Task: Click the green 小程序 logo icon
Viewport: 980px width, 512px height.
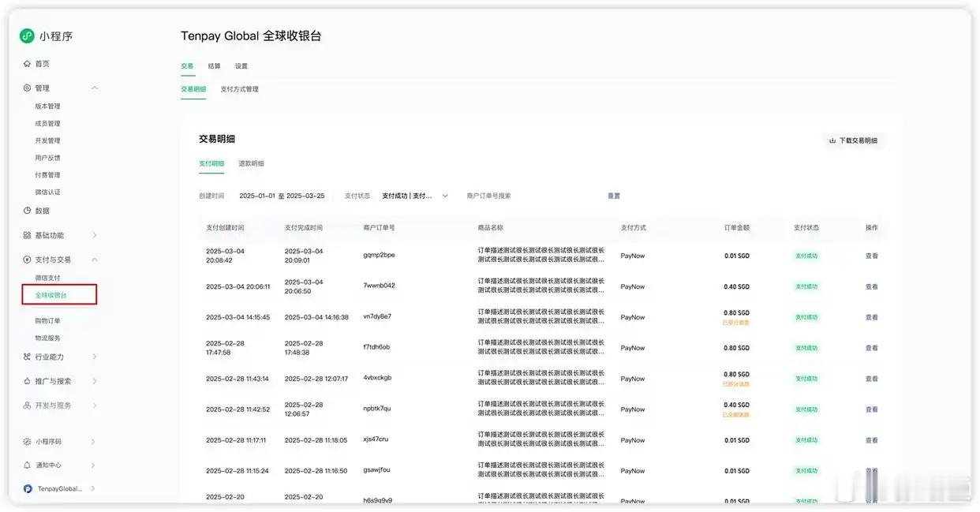Action: (27, 36)
